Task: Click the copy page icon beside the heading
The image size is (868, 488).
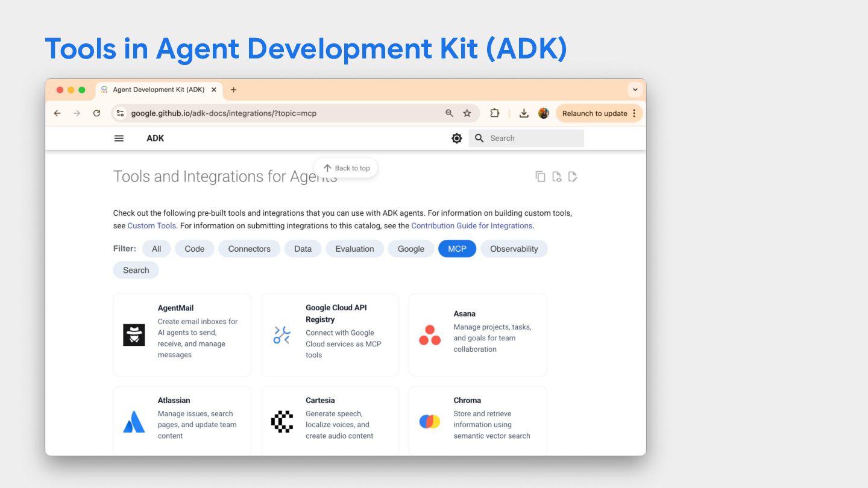Action: [541, 177]
